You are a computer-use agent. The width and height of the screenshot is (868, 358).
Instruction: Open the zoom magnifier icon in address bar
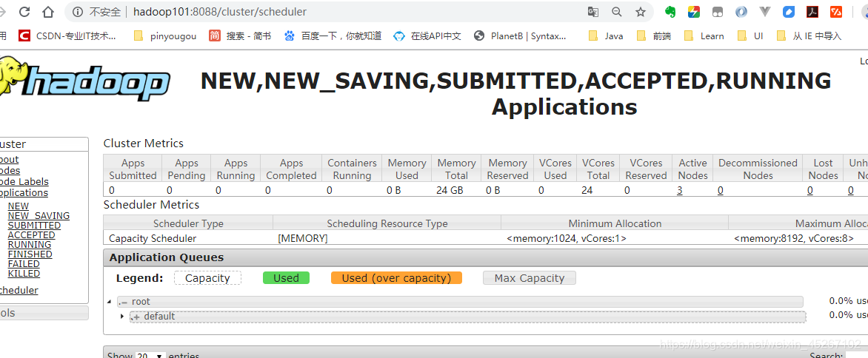pyautogui.click(x=617, y=12)
